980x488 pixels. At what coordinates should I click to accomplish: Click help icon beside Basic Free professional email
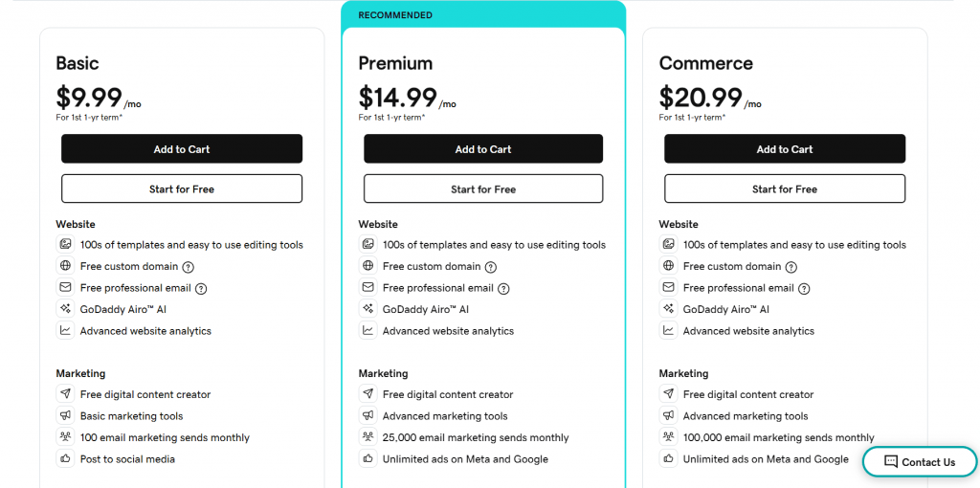pos(201,288)
